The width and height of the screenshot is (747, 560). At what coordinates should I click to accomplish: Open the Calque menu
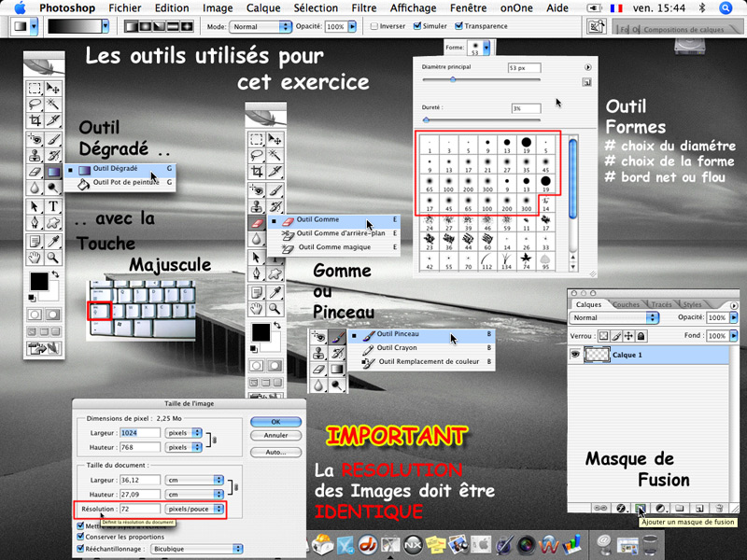(x=263, y=8)
